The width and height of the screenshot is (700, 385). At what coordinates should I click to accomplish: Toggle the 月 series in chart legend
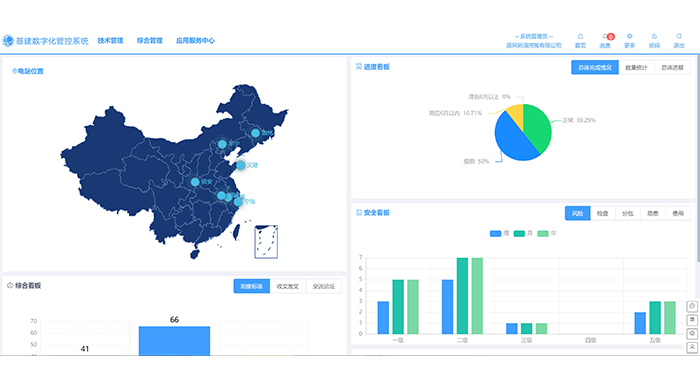point(523,234)
